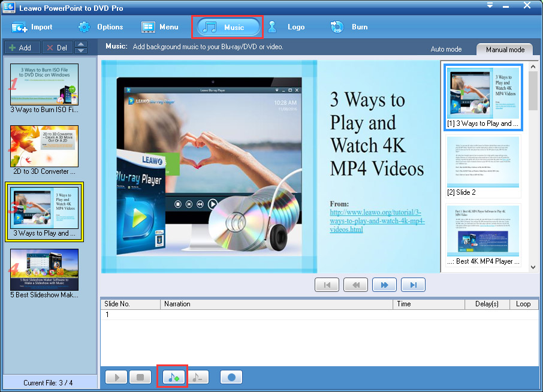Image resolution: width=543 pixels, height=392 pixels.
Task: Click the Del button
Action: [x=57, y=47]
